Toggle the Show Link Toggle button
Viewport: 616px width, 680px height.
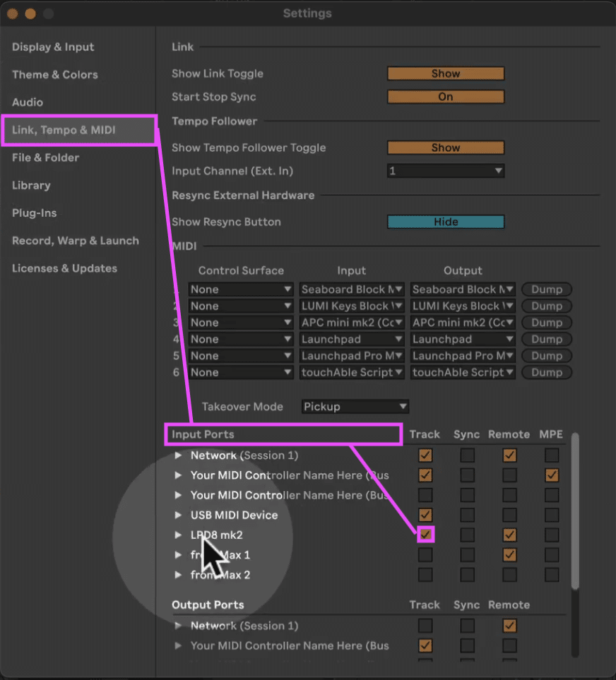446,73
